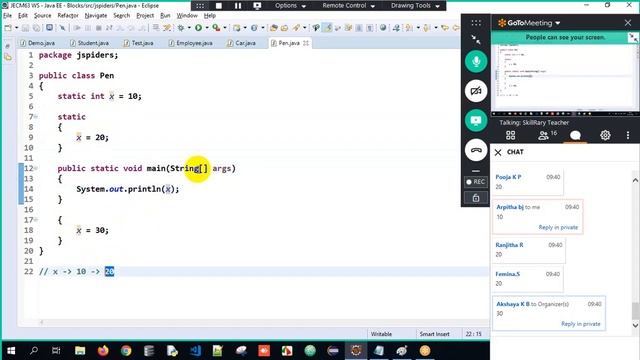The height and width of the screenshot is (360, 640).
Task: Shrink the shared screen preview
Action: 633,38
